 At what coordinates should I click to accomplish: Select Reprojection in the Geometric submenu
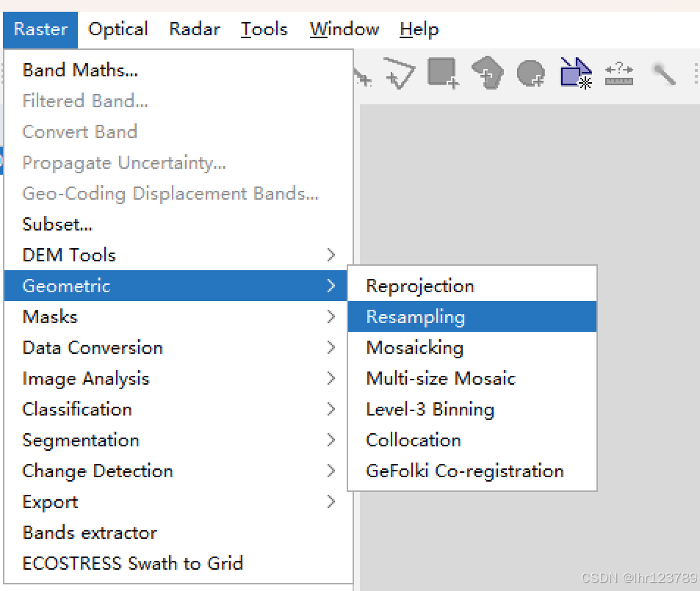pos(472,286)
